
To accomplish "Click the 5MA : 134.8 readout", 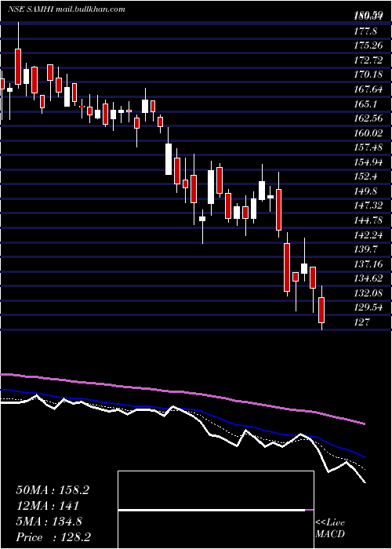I will click(x=49, y=522).
